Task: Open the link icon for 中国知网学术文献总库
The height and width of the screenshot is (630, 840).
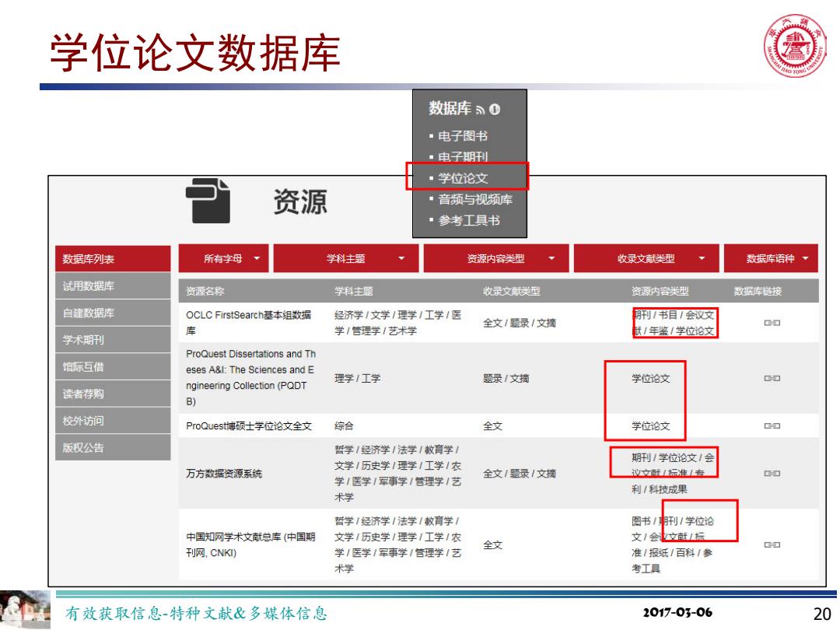Action: [x=772, y=544]
